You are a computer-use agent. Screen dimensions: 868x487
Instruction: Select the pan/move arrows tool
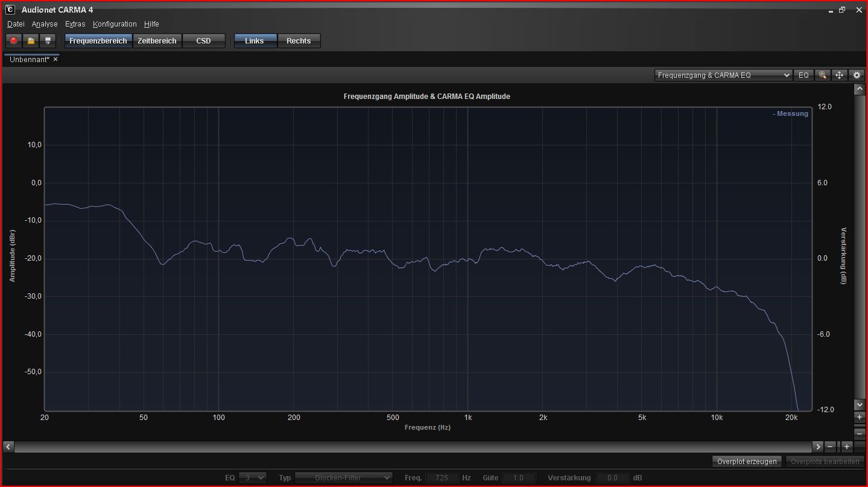click(x=839, y=75)
